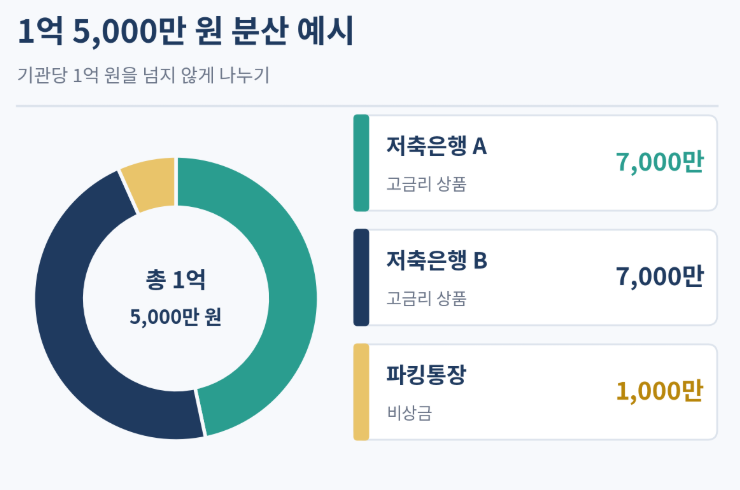Click the yellow color bar beside 파킹통장
740x490 pixels.
pos(361,392)
